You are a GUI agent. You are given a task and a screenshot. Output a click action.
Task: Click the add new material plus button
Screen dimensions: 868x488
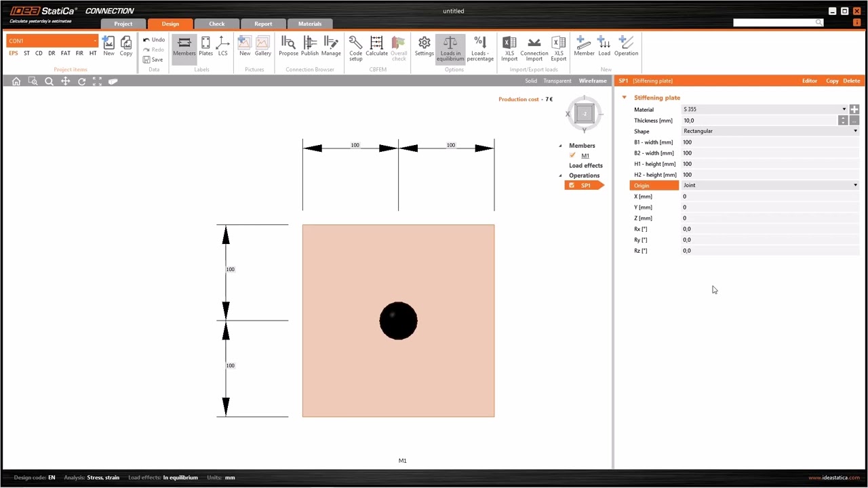[x=854, y=109]
